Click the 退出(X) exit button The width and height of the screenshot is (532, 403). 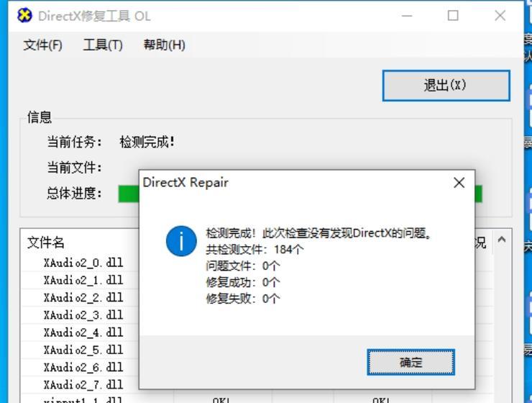click(446, 86)
